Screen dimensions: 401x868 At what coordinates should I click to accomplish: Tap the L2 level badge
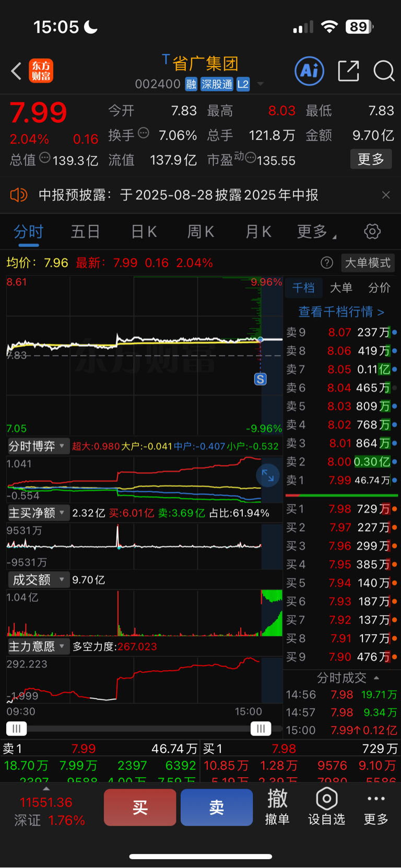tap(243, 84)
